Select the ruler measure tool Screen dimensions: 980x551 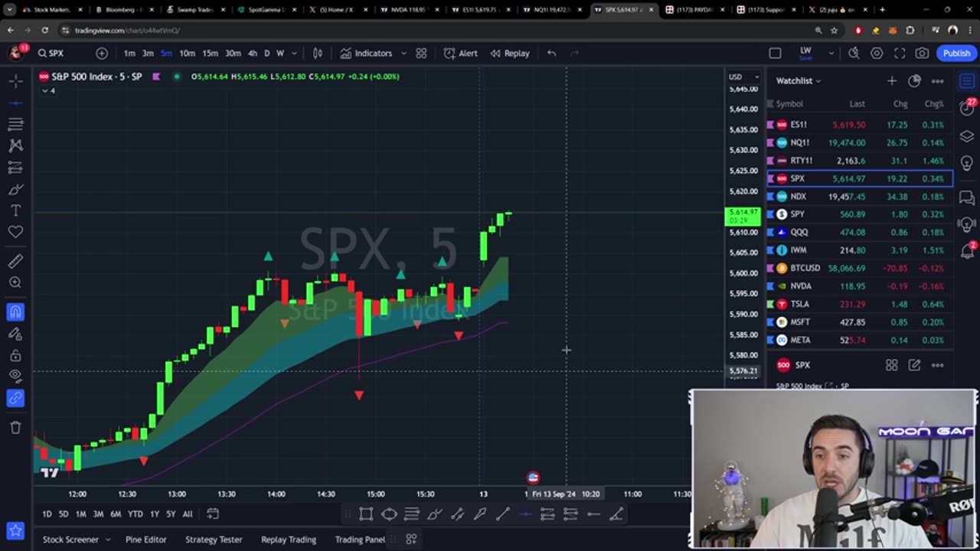(x=15, y=262)
